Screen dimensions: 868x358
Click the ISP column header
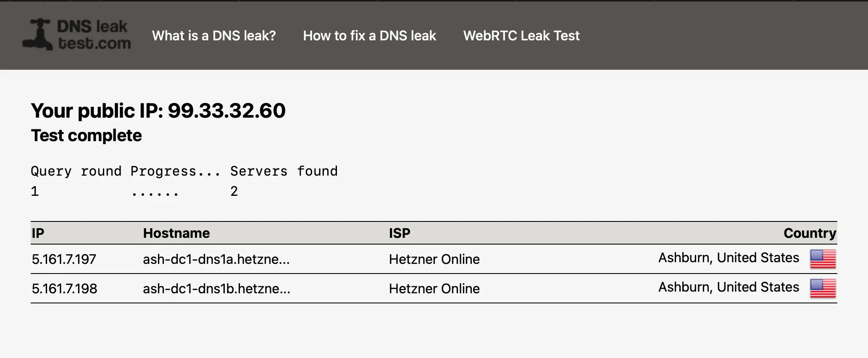[399, 233]
